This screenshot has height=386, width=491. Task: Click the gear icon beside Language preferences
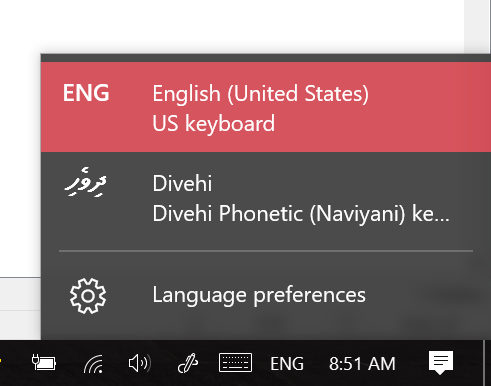(88, 296)
